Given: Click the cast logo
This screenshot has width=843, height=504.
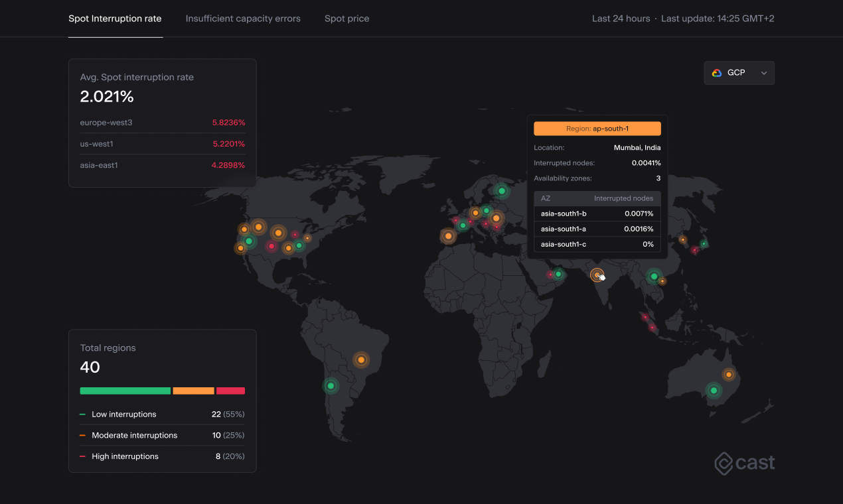Looking at the screenshot, I should [744, 463].
